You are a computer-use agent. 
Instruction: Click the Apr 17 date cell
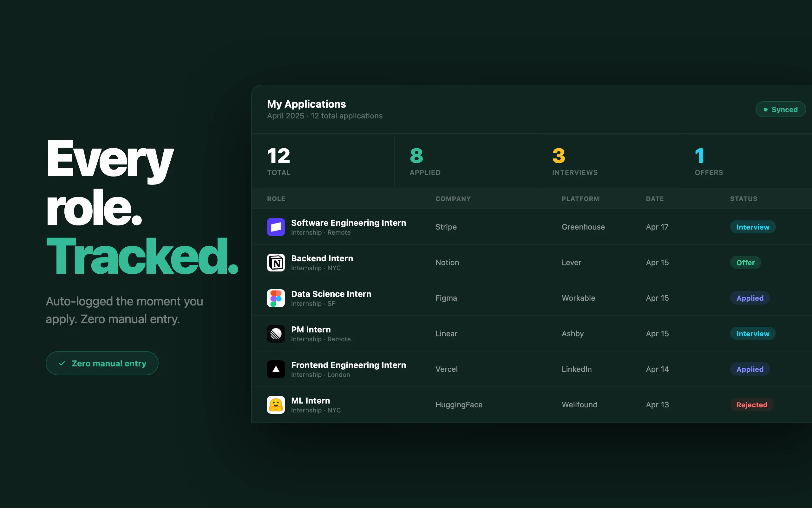pyautogui.click(x=657, y=227)
